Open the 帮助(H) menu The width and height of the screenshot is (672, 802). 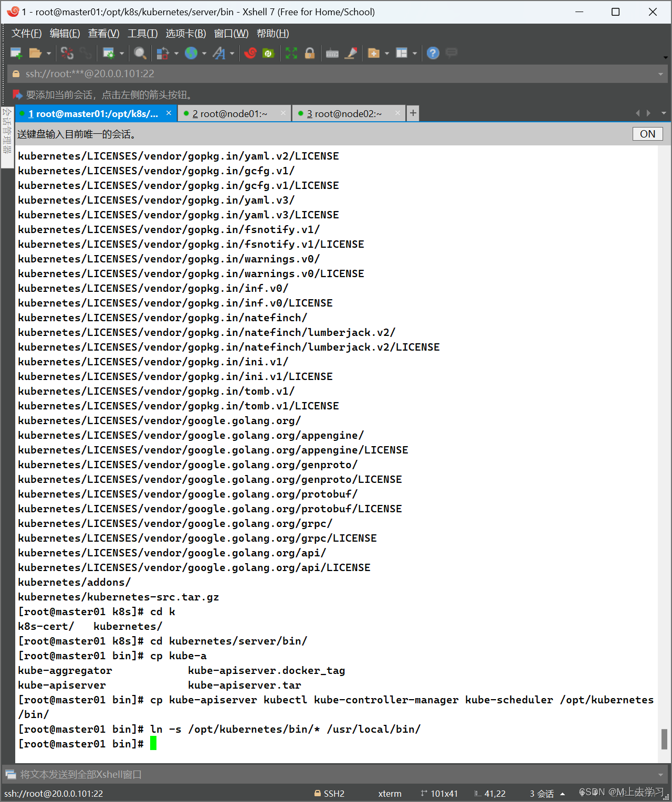[x=272, y=34]
